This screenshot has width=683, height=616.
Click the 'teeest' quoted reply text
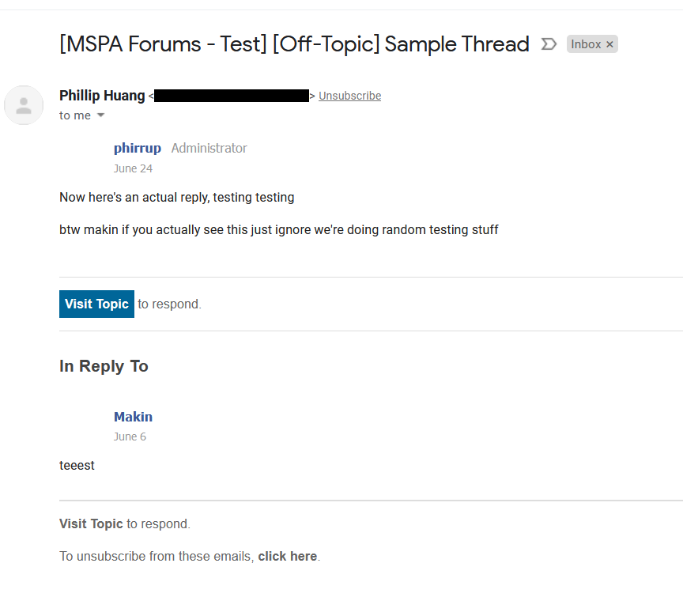tap(77, 465)
